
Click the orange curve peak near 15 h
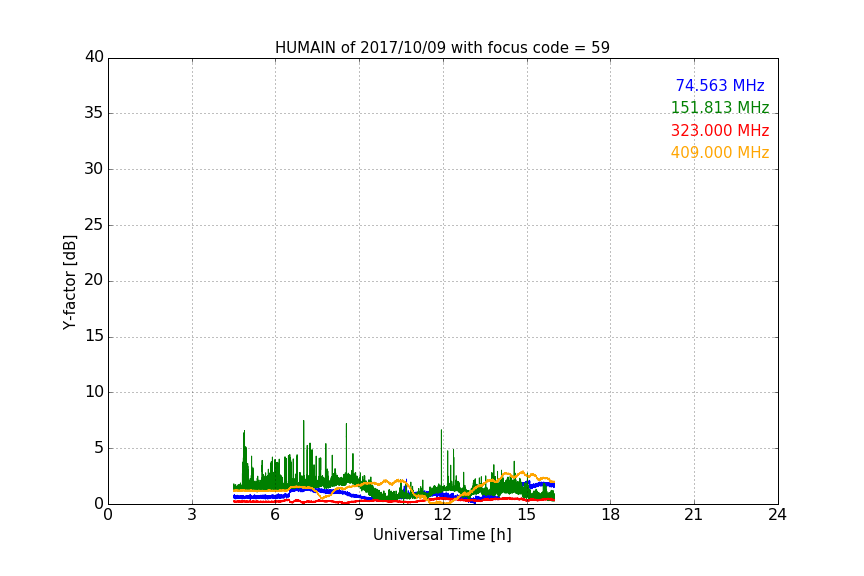pyautogui.click(x=522, y=472)
